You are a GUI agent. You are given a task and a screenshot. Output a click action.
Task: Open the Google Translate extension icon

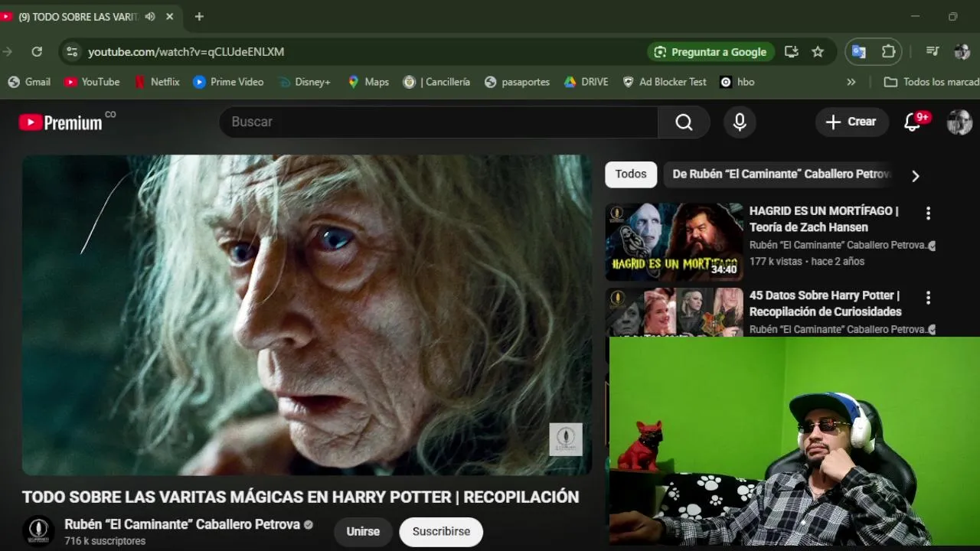coord(859,52)
